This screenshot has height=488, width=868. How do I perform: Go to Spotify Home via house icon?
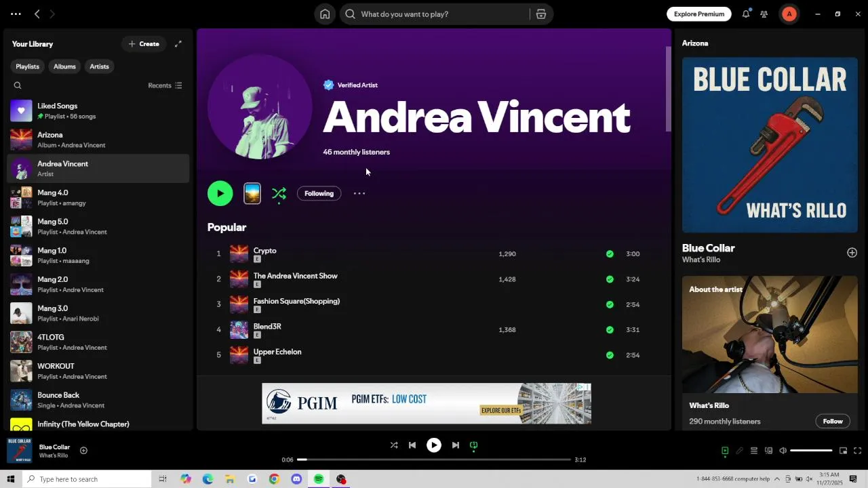(x=325, y=14)
